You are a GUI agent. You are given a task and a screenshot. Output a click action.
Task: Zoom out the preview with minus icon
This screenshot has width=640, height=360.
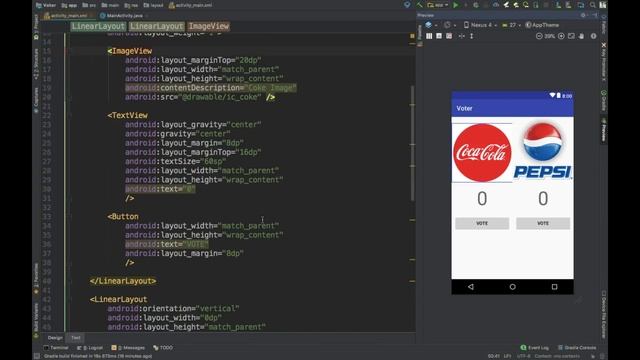point(539,36)
